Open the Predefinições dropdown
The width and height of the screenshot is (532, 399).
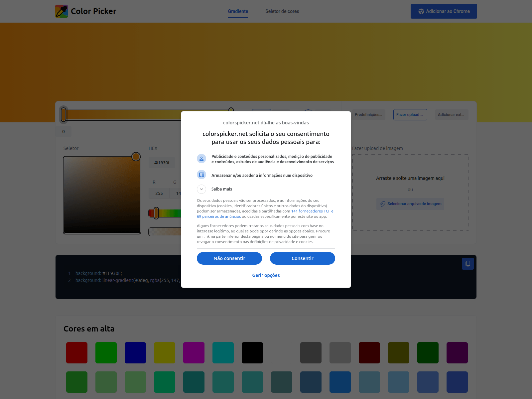point(368,115)
